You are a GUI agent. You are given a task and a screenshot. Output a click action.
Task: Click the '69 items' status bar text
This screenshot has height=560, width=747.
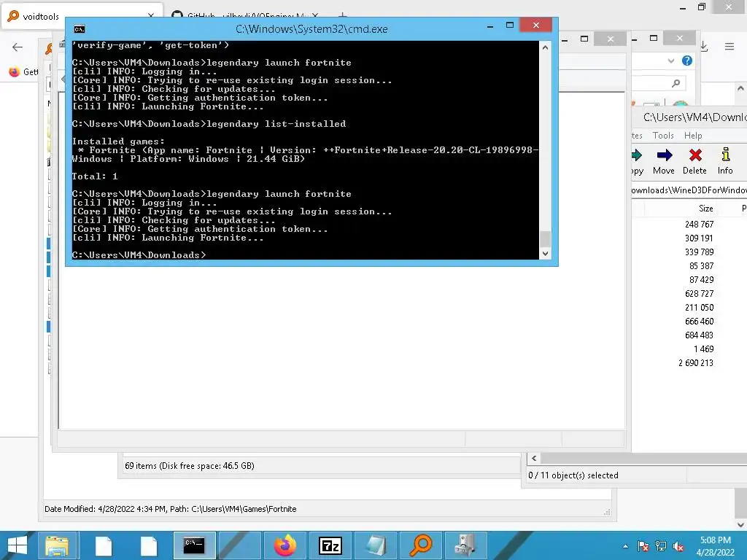point(189,466)
